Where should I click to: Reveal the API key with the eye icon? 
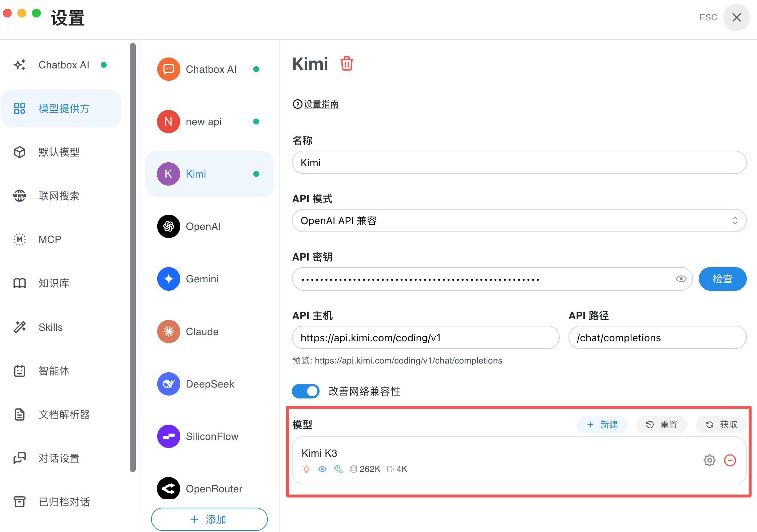681,279
